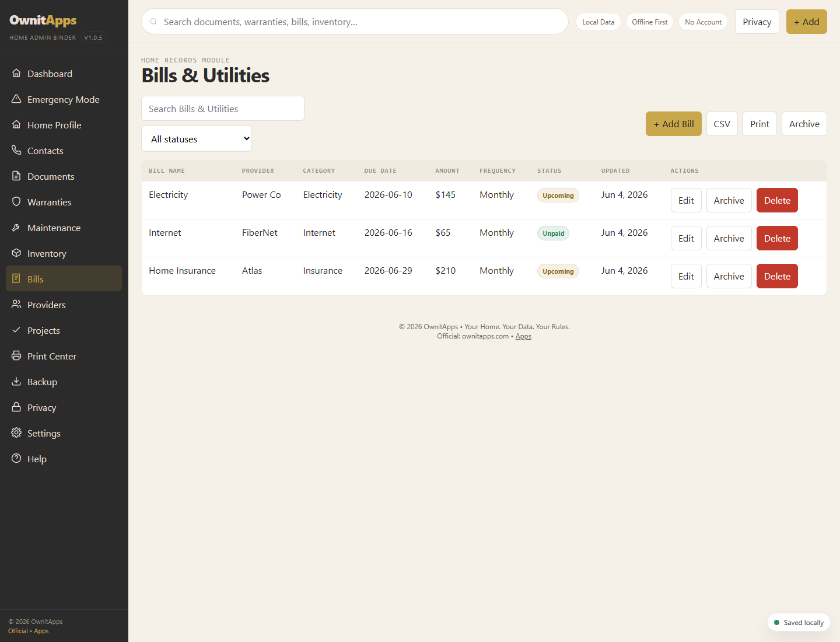840x642 pixels.
Task: Click the Saved locally status indicator
Action: pyautogui.click(x=799, y=623)
